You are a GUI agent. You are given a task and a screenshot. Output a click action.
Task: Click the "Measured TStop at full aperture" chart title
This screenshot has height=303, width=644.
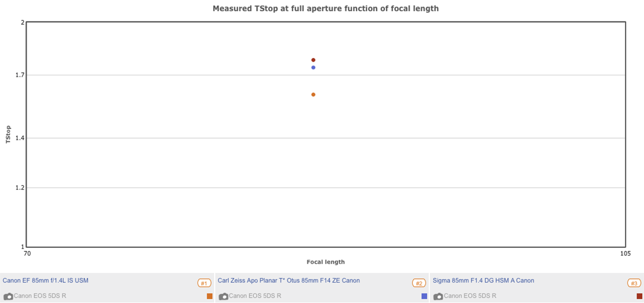point(326,9)
